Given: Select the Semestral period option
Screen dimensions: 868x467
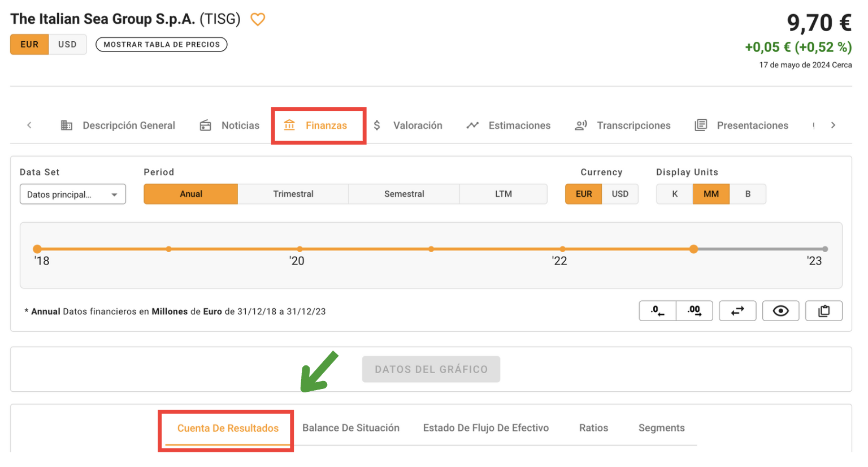Looking at the screenshot, I should 404,194.
